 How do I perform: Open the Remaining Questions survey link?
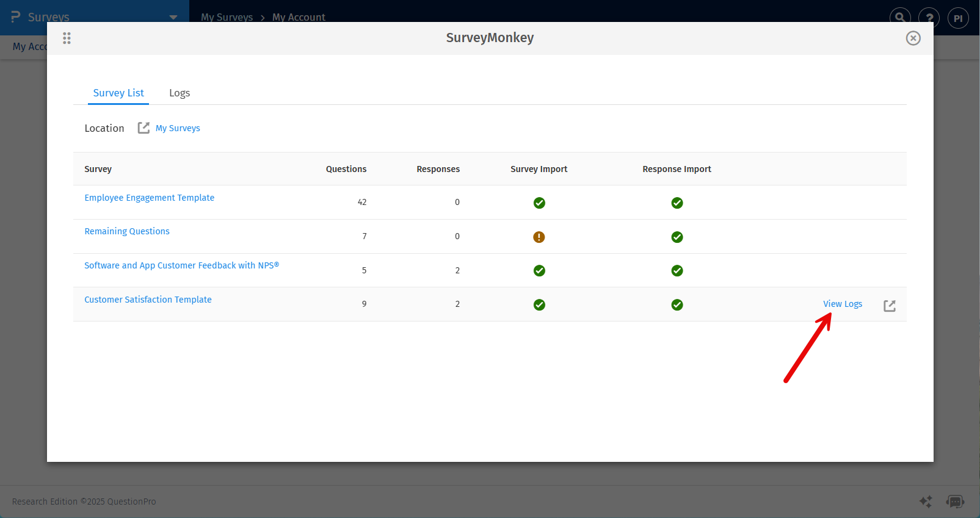127,231
